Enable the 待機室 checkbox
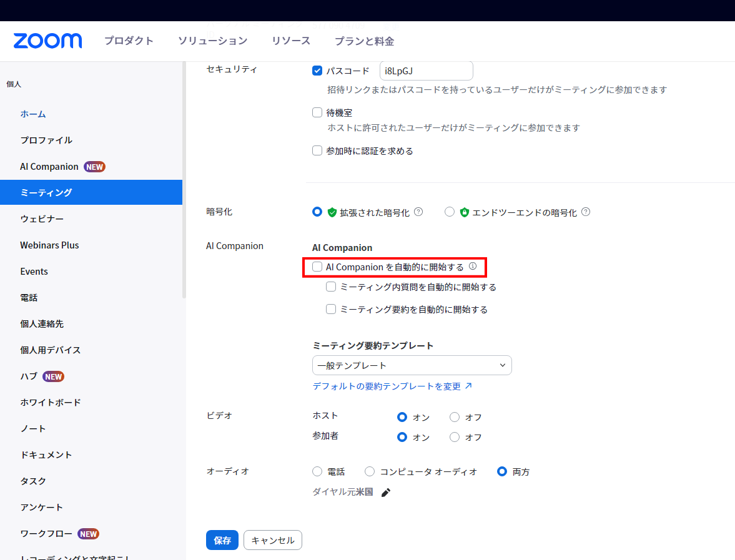This screenshot has width=735, height=560. [x=317, y=113]
